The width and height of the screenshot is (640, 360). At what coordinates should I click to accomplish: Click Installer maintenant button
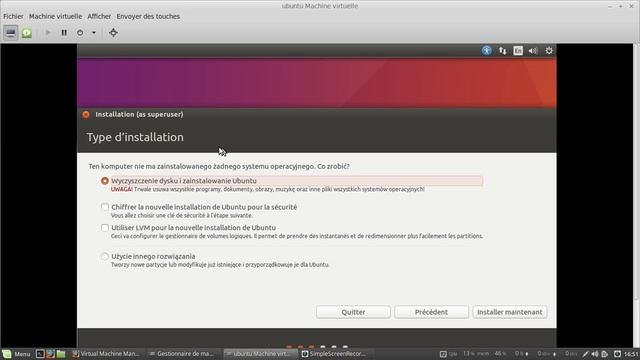[510, 312]
